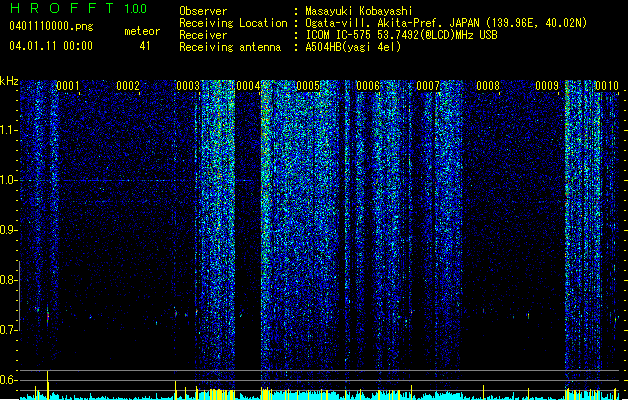Click the kHz axis unit label
Viewport: 629px width, 400px height.
9,81
